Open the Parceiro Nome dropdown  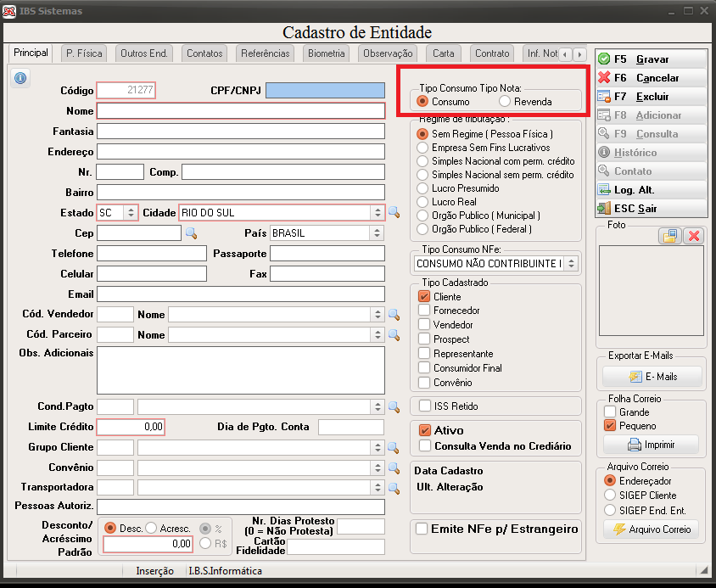pyautogui.click(x=378, y=335)
